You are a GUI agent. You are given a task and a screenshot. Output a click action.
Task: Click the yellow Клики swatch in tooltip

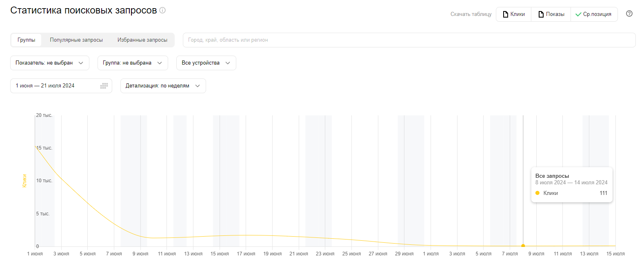tap(537, 193)
